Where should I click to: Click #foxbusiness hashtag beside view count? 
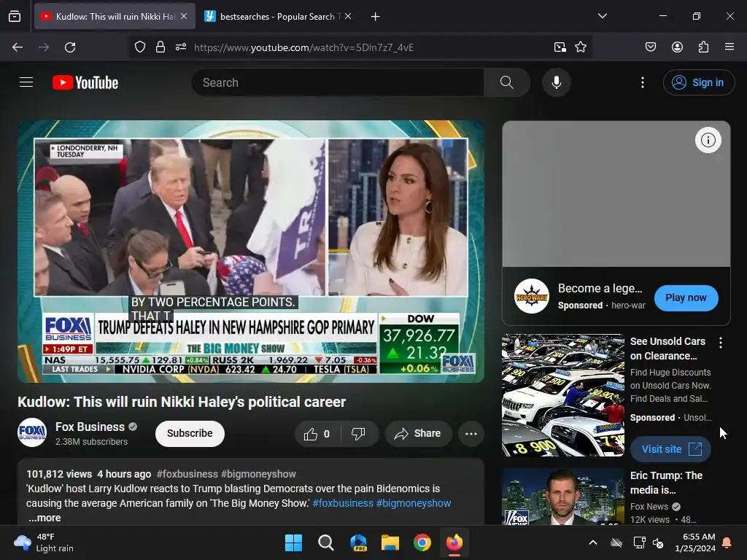pyautogui.click(x=187, y=474)
